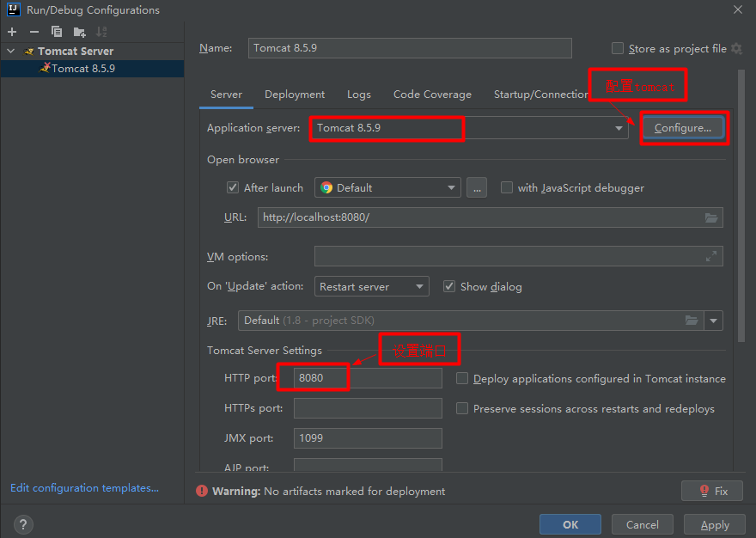Open On 'Update' action Restart server dropdown
Image resolution: width=756 pixels, height=538 pixels.
372,286
